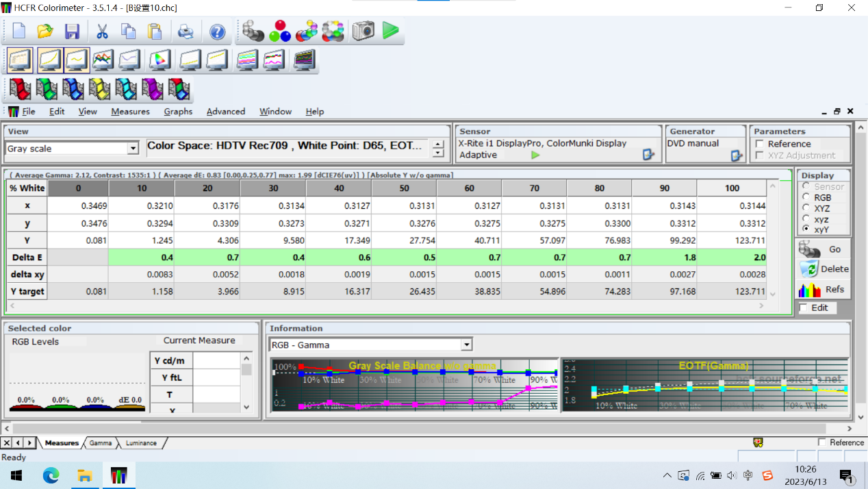Click the red saturation film strip icon

(x=20, y=89)
